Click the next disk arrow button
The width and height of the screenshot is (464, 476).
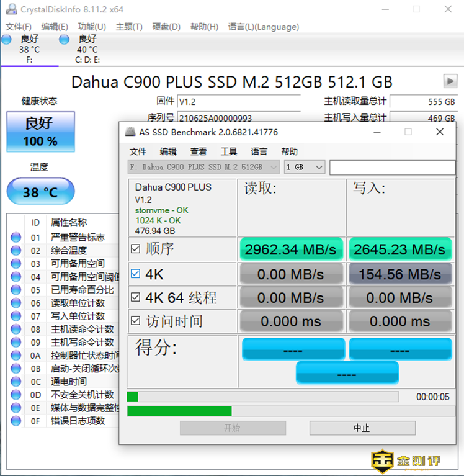(x=450, y=81)
